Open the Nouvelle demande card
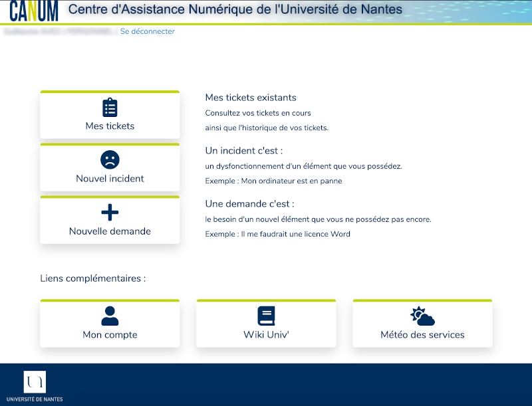Screen dimensions: 532x406 click(x=110, y=220)
